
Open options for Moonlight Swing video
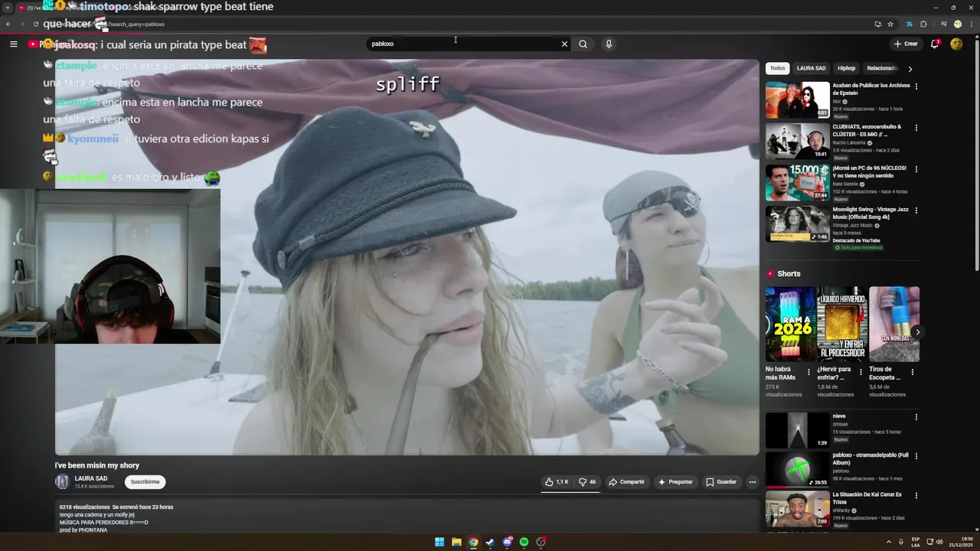916,210
